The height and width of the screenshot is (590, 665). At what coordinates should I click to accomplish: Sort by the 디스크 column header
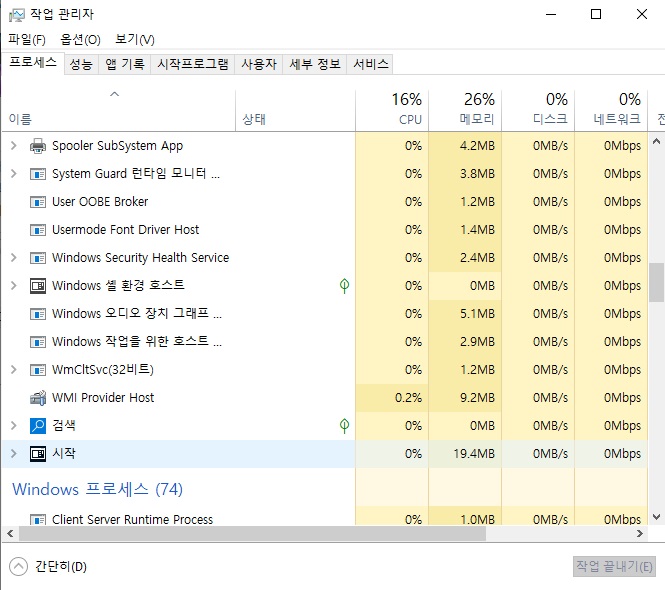coord(538,110)
